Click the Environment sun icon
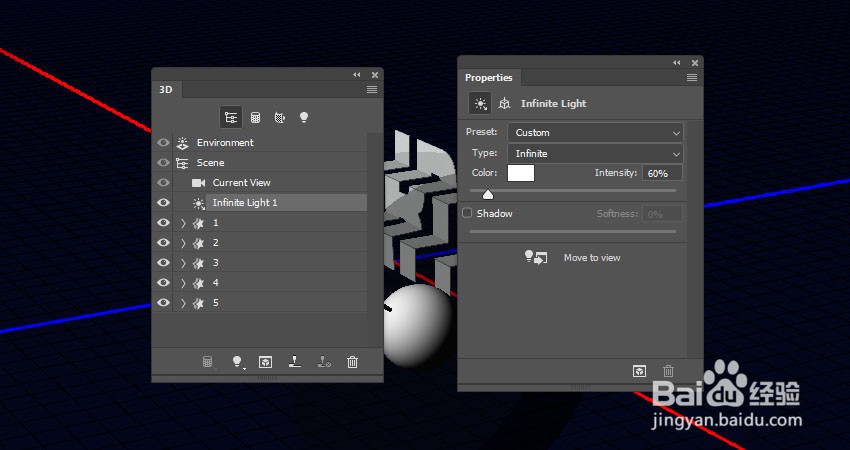The height and width of the screenshot is (450, 850). click(183, 143)
